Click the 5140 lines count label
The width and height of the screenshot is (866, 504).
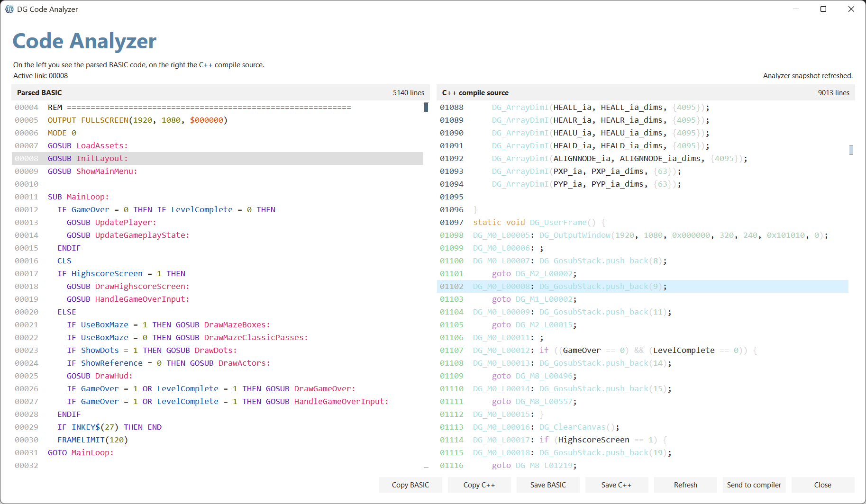(x=408, y=92)
